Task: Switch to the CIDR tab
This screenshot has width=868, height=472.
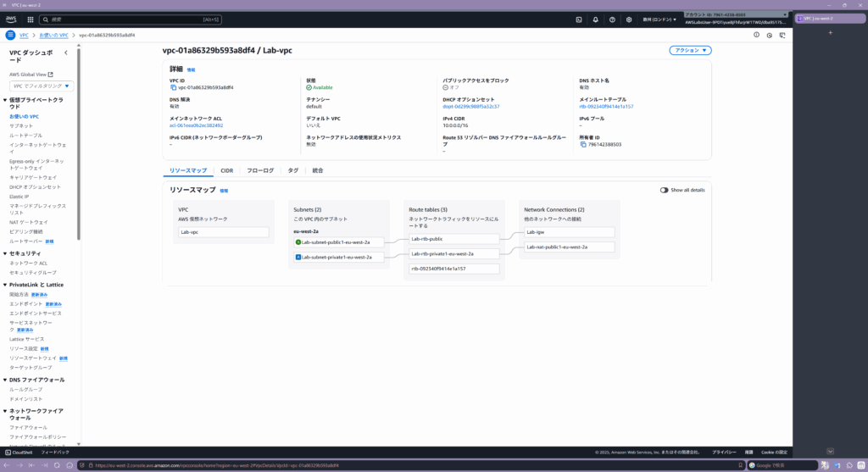Action: click(x=226, y=170)
